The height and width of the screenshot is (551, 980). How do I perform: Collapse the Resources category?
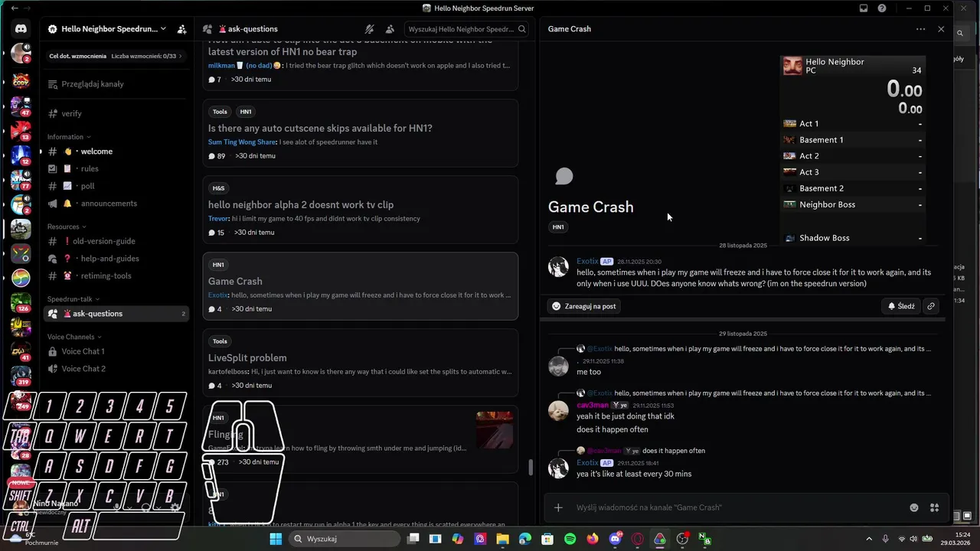coord(67,227)
